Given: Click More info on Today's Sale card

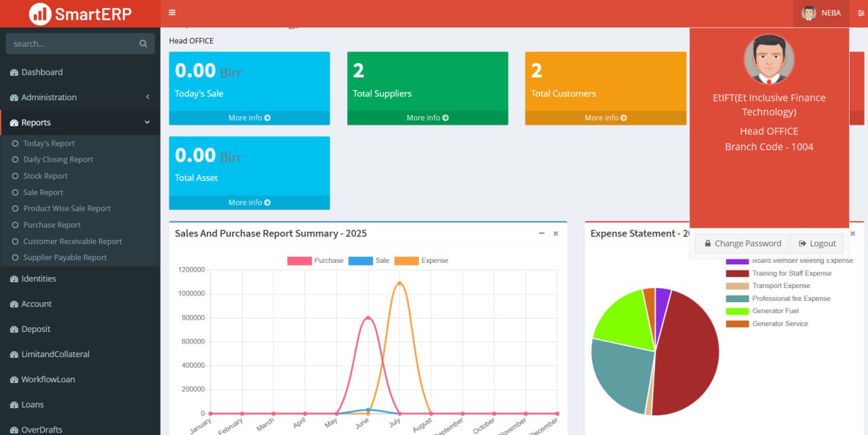Looking at the screenshot, I should [x=250, y=118].
